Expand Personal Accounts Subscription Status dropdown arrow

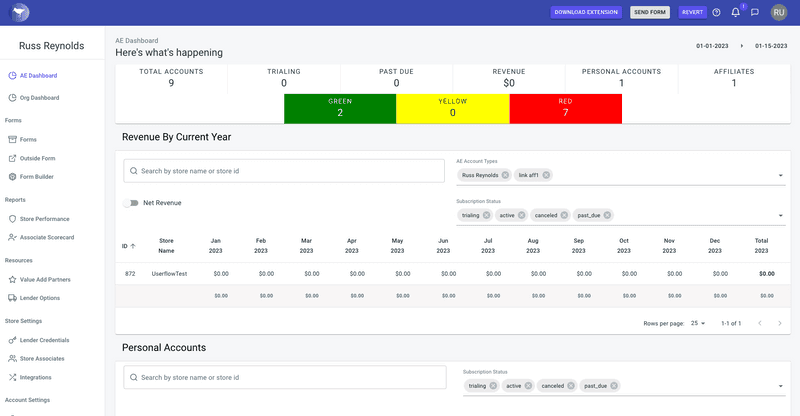coord(780,386)
